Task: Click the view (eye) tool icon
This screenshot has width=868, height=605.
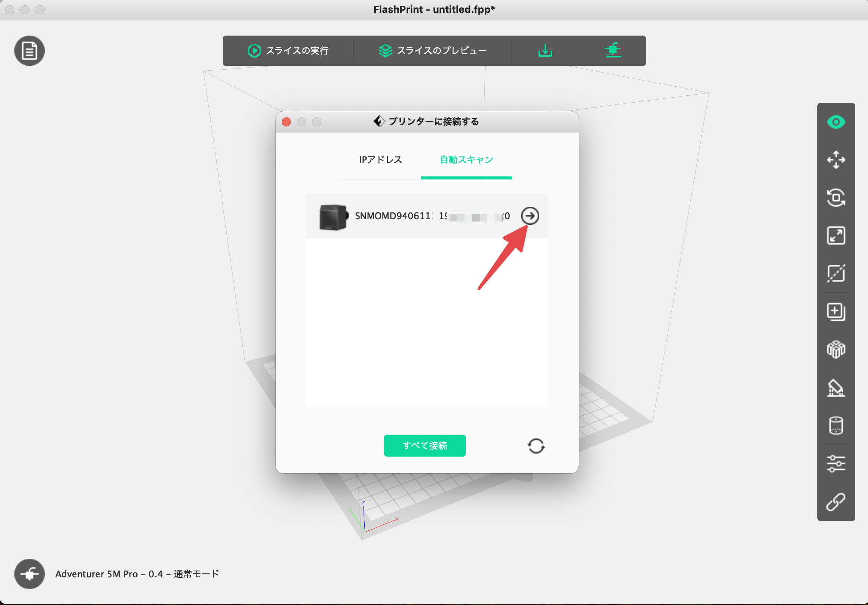Action: tap(836, 122)
